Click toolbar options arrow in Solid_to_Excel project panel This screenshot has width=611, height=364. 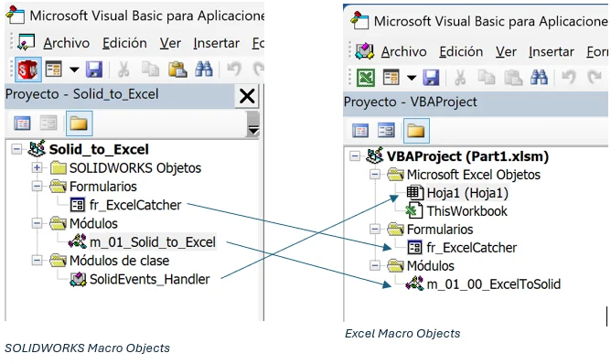[x=253, y=124]
